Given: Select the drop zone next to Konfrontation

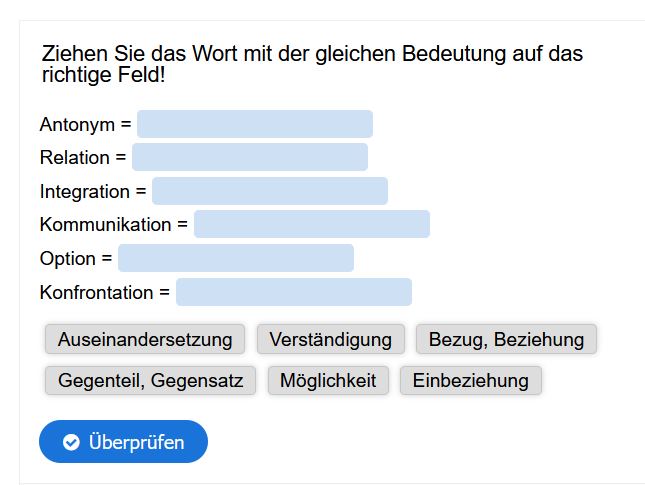Looking at the screenshot, I should [x=294, y=292].
